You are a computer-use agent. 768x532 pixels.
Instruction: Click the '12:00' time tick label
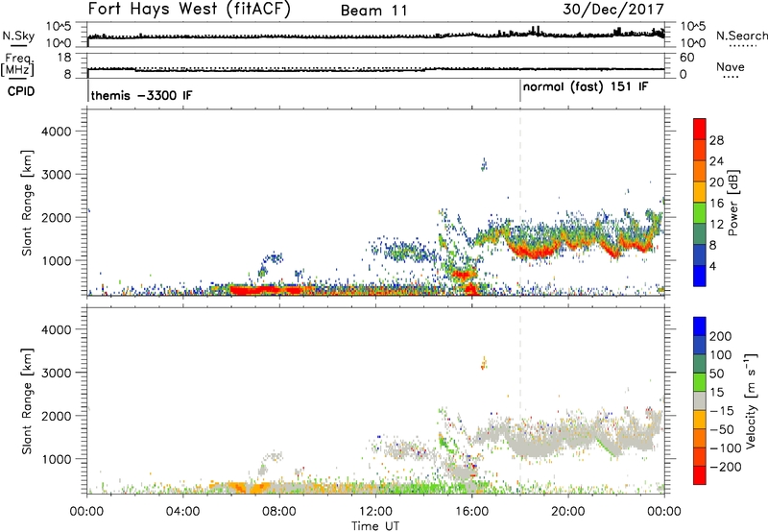pos(375,512)
